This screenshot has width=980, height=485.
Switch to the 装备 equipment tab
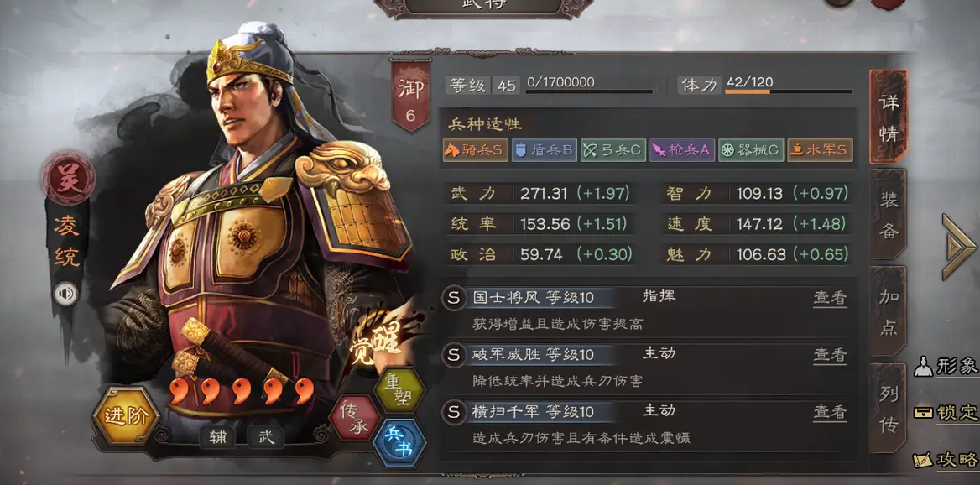click(x=888, y=215)
